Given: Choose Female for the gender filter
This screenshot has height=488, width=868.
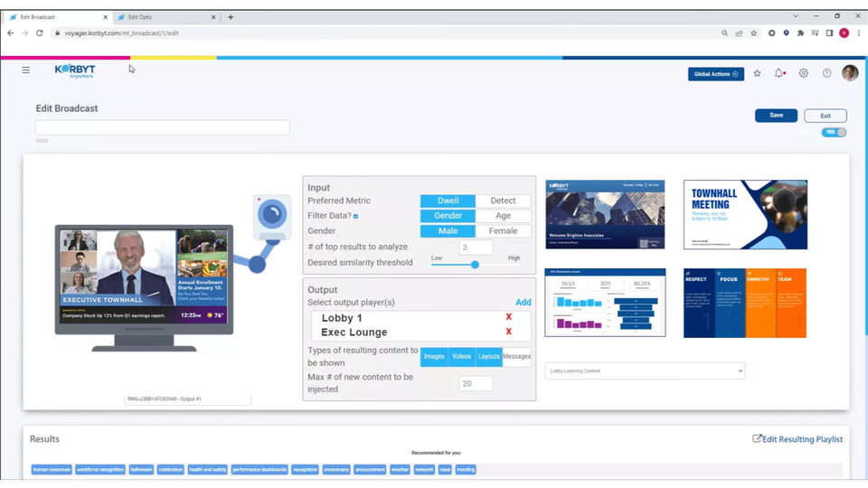Looking at the screenshot, I should tap(503, 231).
